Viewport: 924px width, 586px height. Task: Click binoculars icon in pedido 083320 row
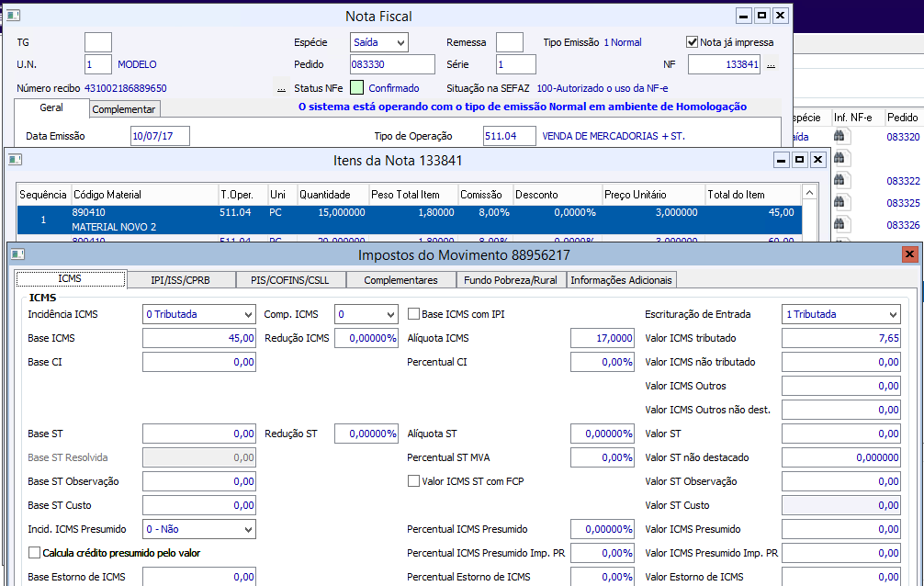[x=839, y=136]
